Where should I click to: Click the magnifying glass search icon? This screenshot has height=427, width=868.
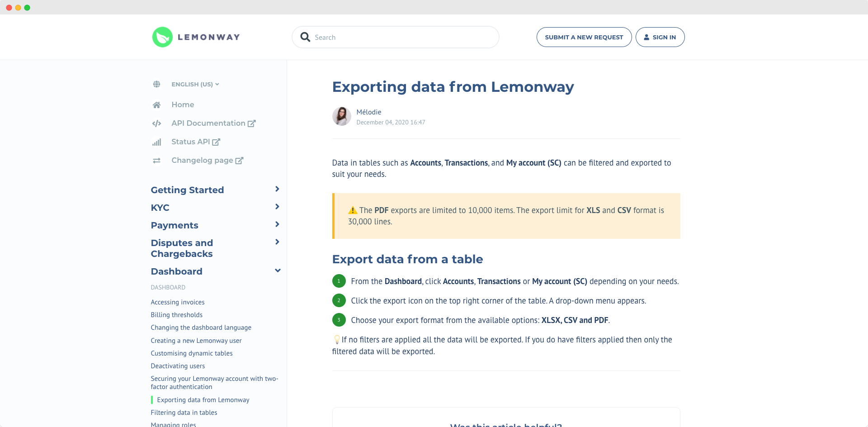coord(305,37)
